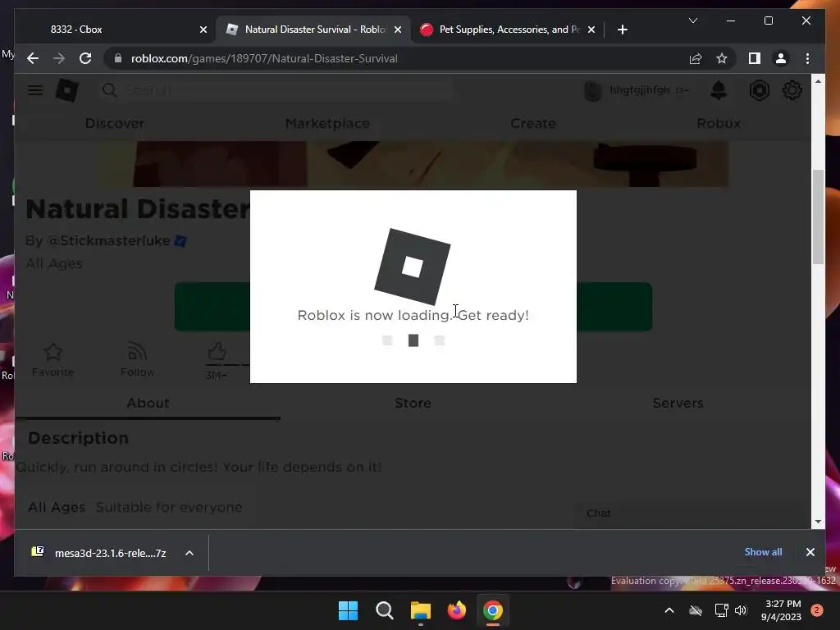
Task: Open notification center badge showing 2
Action: coord(817,610)
